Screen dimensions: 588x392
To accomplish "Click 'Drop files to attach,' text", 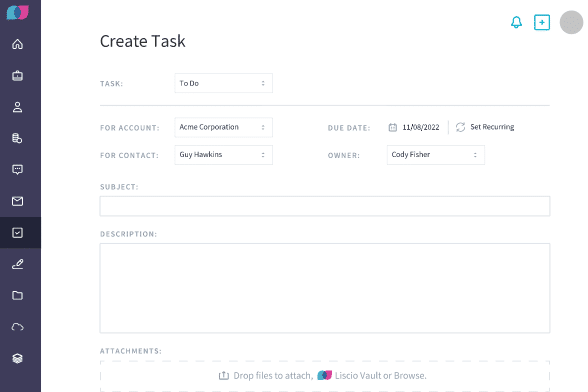I will (x=273, y=375).
